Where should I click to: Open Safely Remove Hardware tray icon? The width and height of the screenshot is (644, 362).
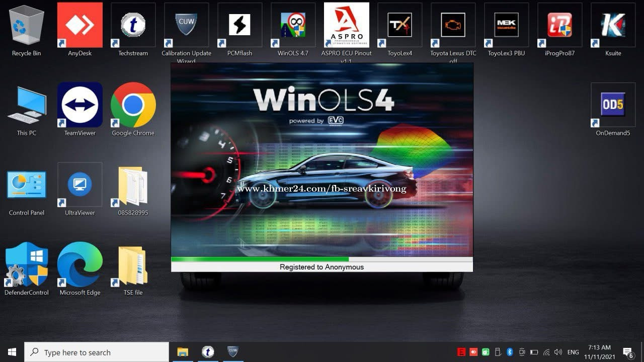pos(498,352)
